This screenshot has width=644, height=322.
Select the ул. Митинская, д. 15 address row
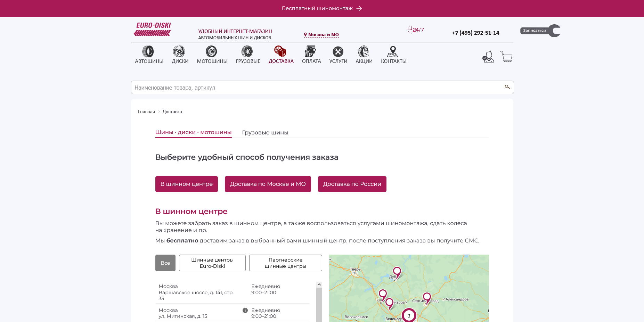[232, 313]
